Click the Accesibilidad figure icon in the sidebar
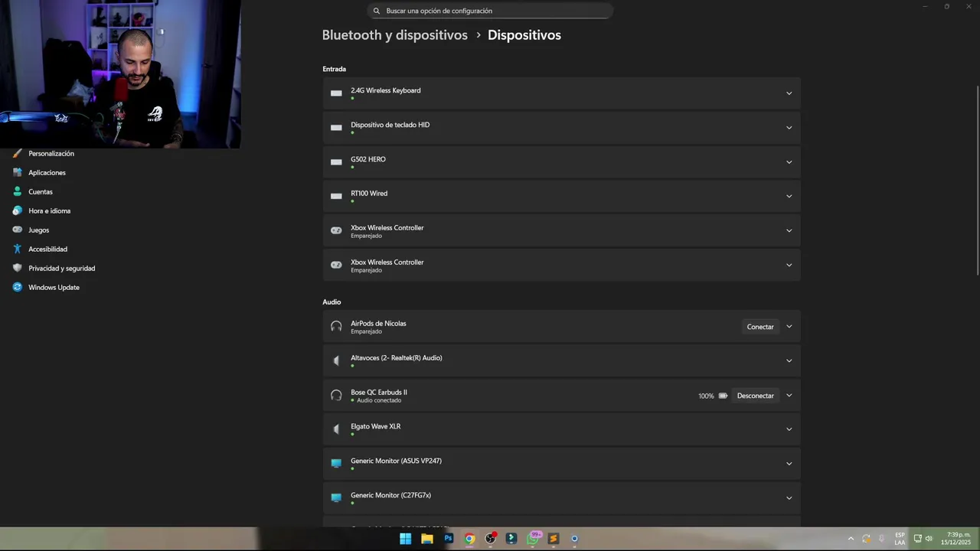The image size is (980, 551). 18,249
